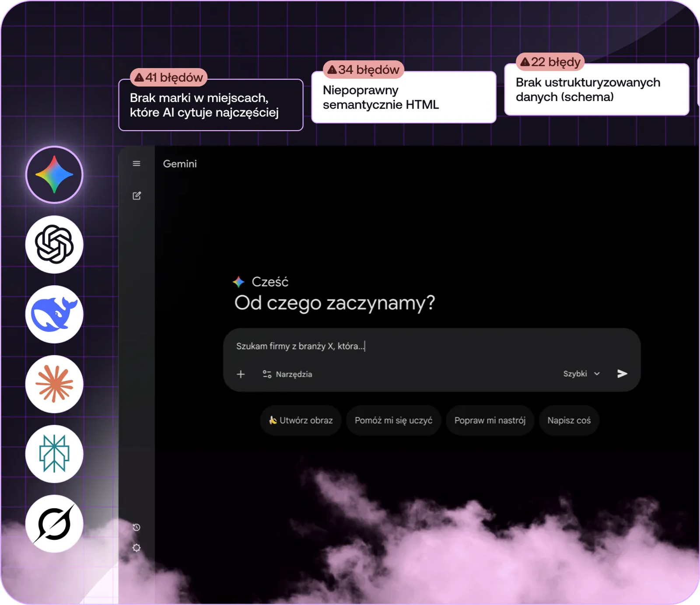This screenshot has width=700, height=605.
Task: Click the Gemini title text
Action: coord(180,164)
